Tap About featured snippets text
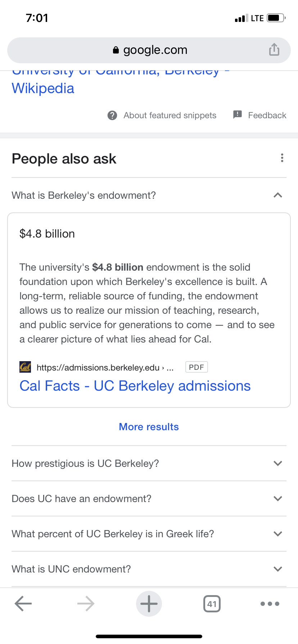Viewport: 298px width, 644px height. [x=170, y=115]
